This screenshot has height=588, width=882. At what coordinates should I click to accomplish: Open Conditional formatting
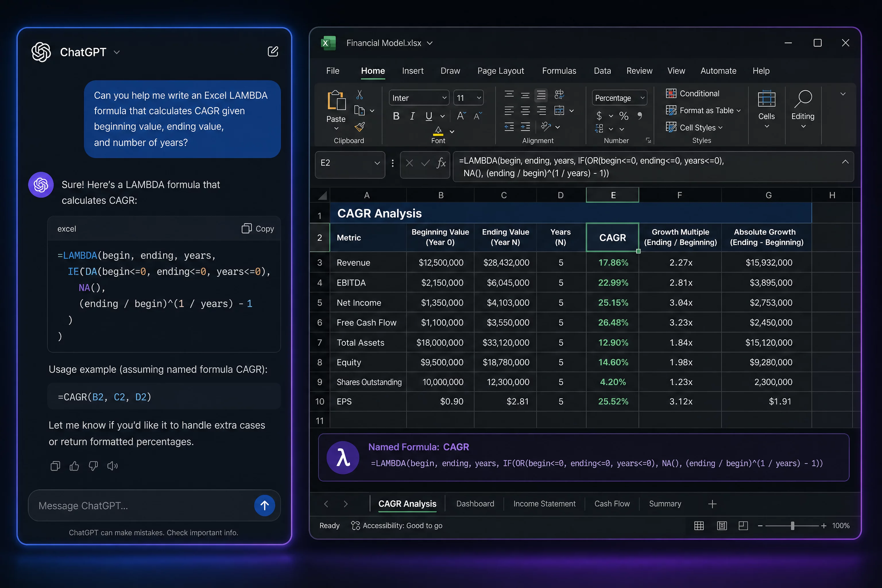[692, 93]
